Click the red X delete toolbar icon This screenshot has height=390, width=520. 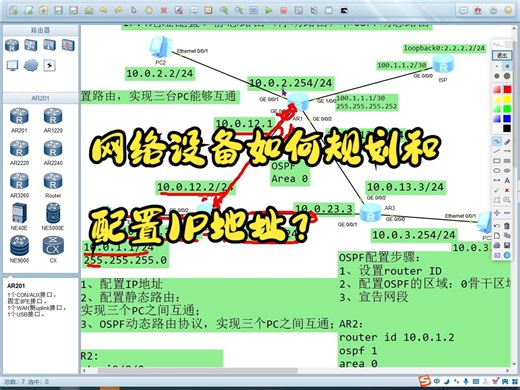[164, 11]
